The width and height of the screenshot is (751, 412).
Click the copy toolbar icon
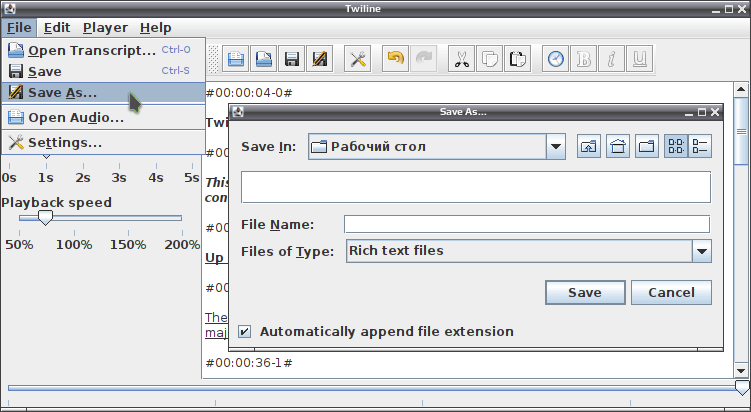[x=489, y=59]
